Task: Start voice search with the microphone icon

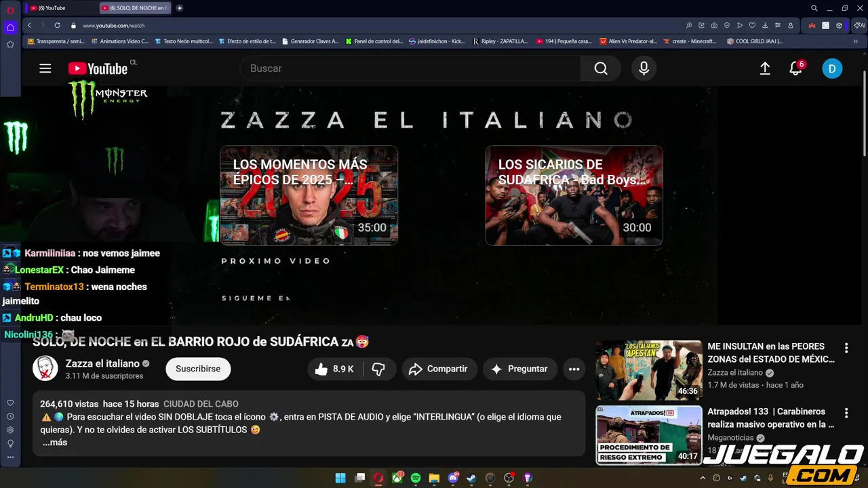Action: click(x=644, y=68)
